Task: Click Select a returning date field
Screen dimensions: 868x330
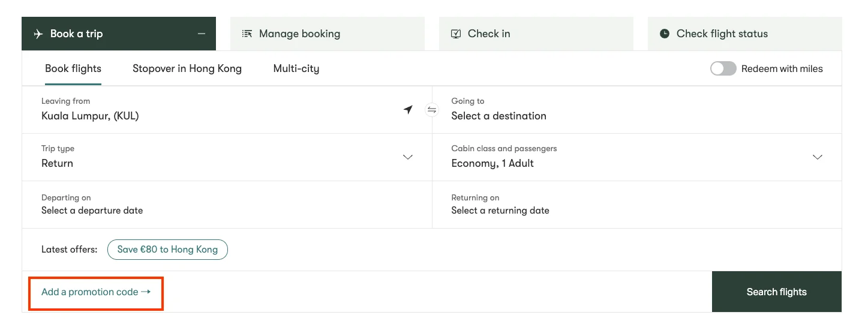Action: coord(637,205)
